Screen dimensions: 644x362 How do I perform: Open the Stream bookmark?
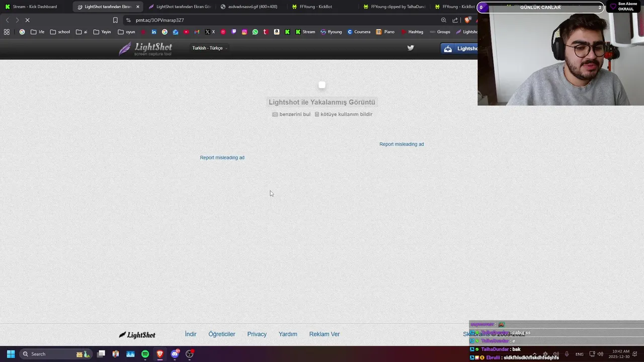point(305,32)
